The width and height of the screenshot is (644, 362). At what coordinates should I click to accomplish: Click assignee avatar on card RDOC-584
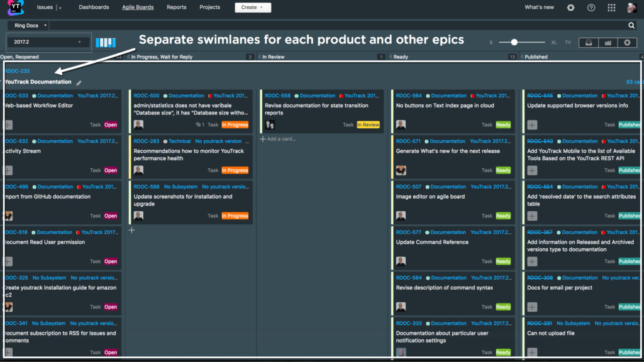[401, 307]
